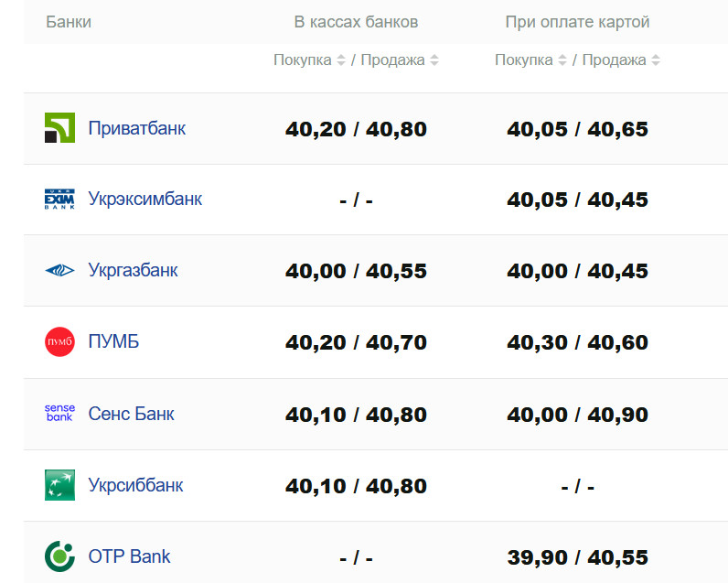Sort by cash desk Продажа rate arrows
728x583 pixels.
point(434,60)
